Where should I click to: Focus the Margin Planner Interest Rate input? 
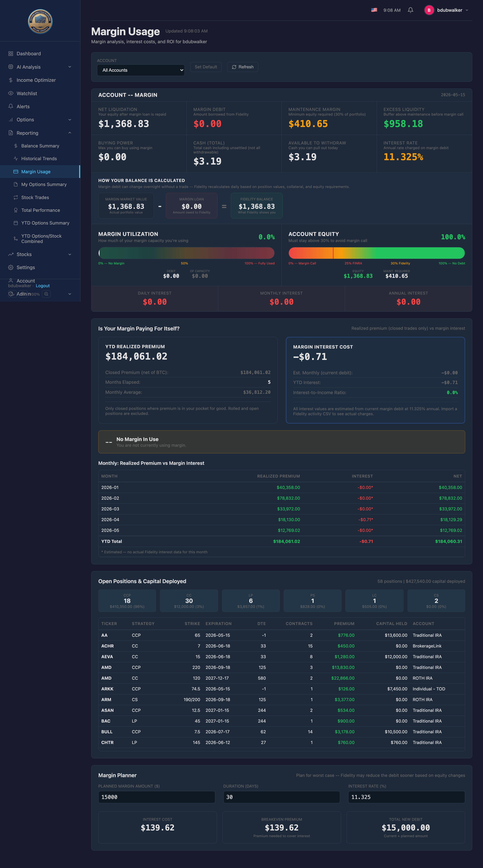406,797
